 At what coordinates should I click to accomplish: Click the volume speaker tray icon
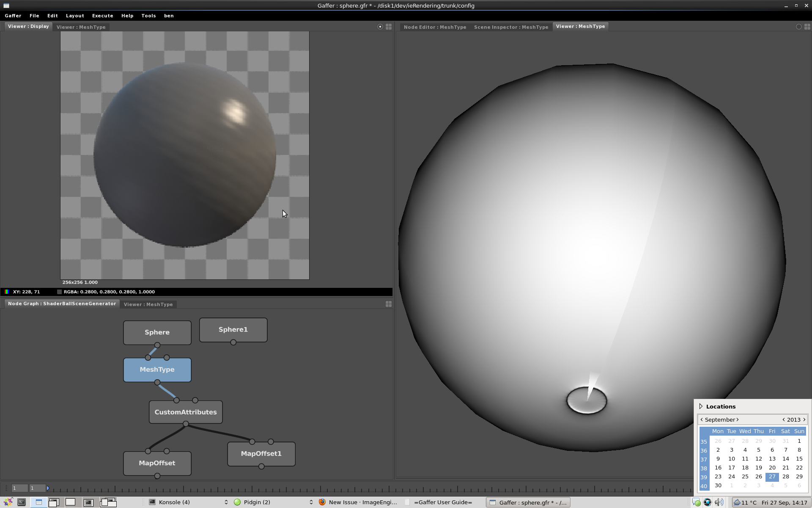coord(719,502)
